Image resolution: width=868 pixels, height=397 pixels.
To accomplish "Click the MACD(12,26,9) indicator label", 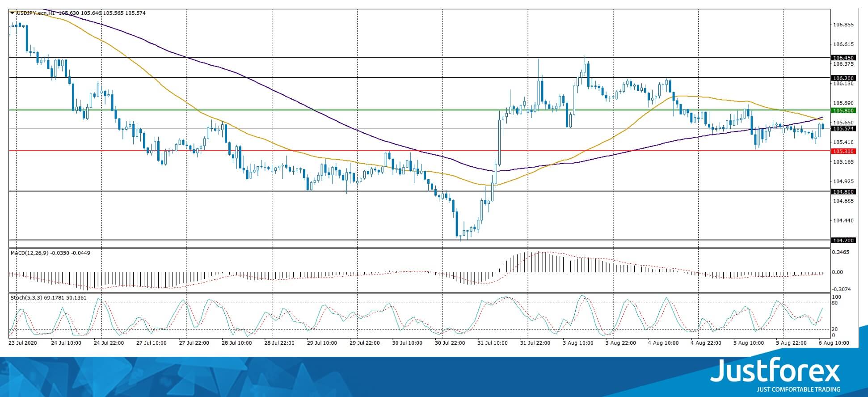I will [30, 253].
